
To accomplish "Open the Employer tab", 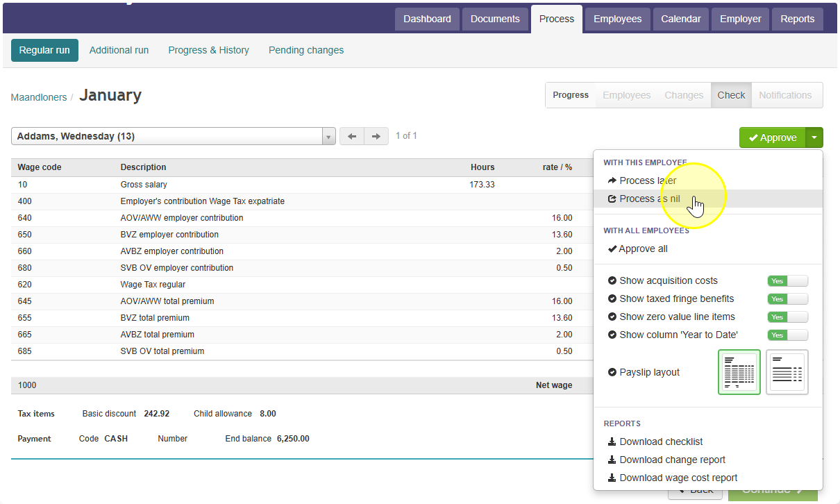I will pos(741,19).
